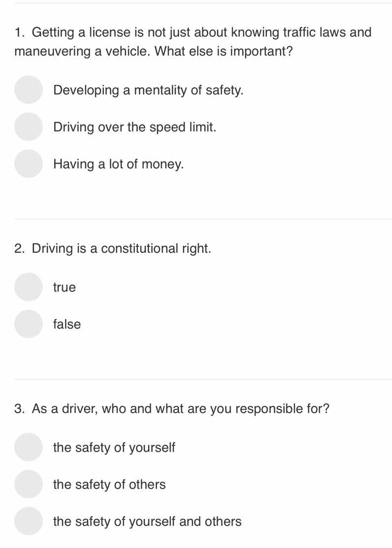
Task: Click the label "the safety of others"
Action: [109, 484]
